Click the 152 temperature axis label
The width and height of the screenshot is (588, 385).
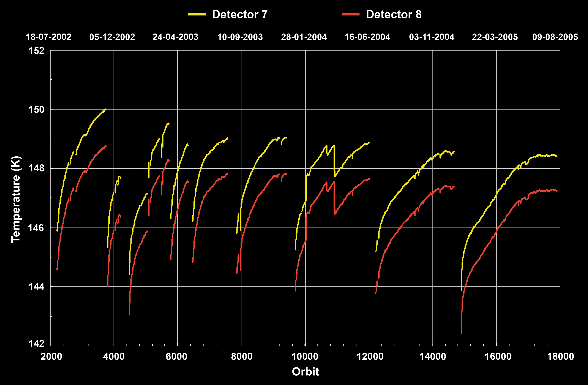click(37, 51)
